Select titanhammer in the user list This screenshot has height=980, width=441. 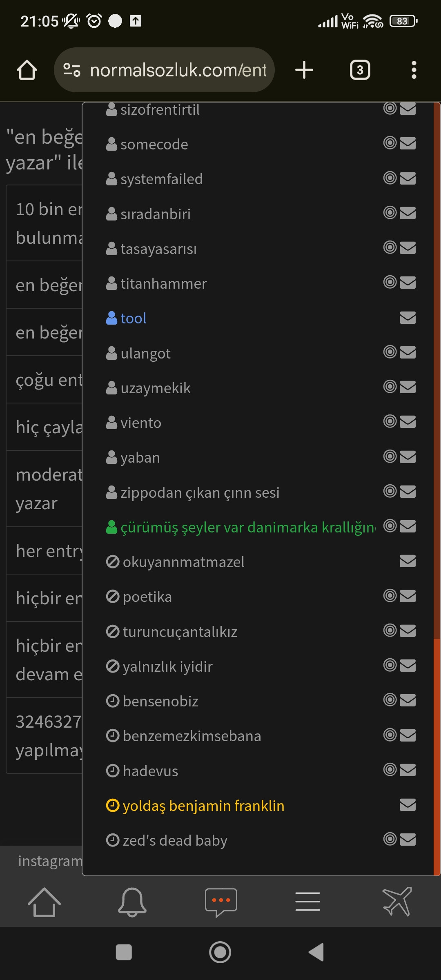point(163,284)
